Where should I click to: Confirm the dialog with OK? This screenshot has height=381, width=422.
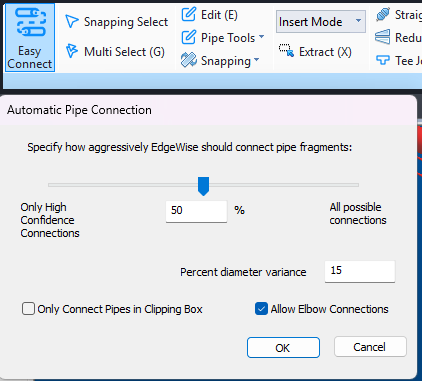(x=283, y=347)
